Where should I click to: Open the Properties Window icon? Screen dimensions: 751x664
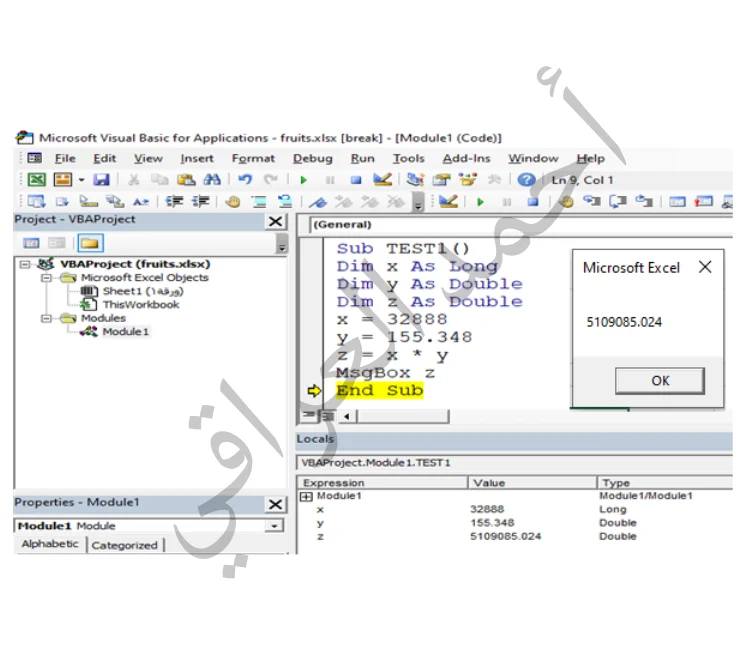[x=441, y=180]
